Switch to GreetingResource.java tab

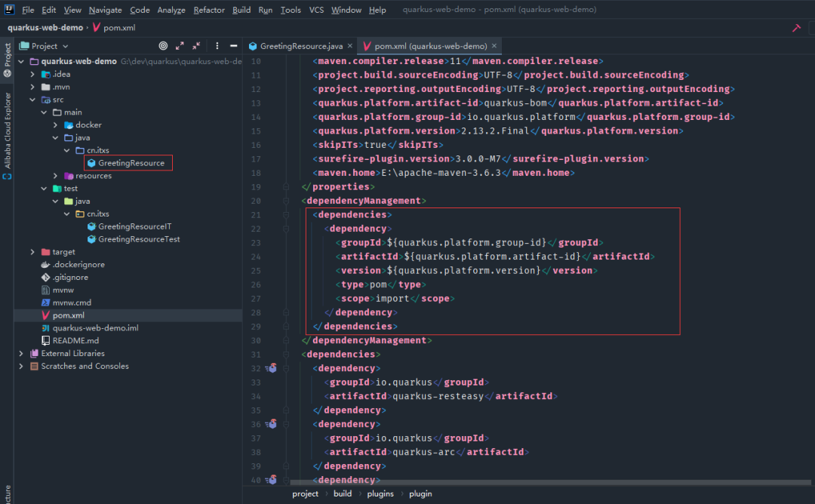[301, 46]
